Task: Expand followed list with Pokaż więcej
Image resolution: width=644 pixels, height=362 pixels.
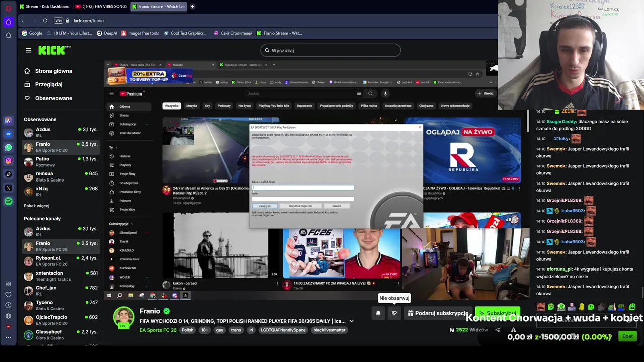Action: tap(36, 206)
